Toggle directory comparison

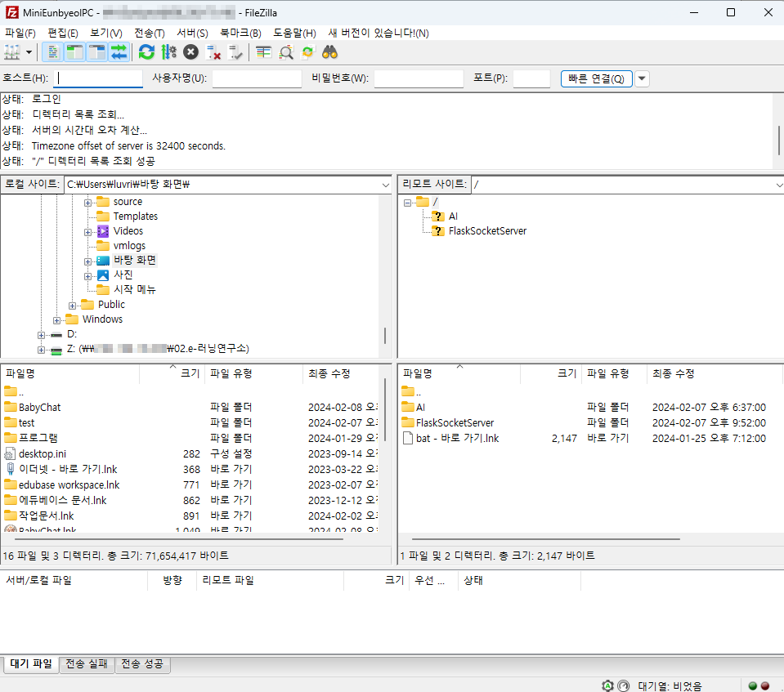[286, 52]
